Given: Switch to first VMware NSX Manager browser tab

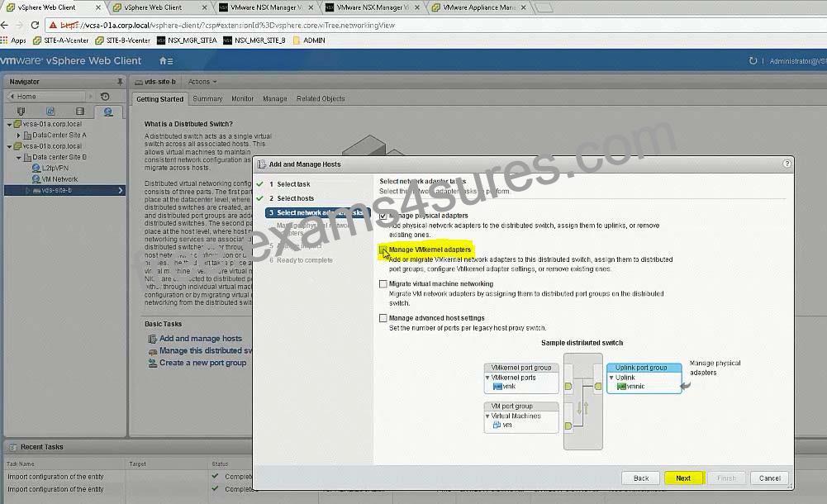Looking at the screenshot, I should [266, 7].
